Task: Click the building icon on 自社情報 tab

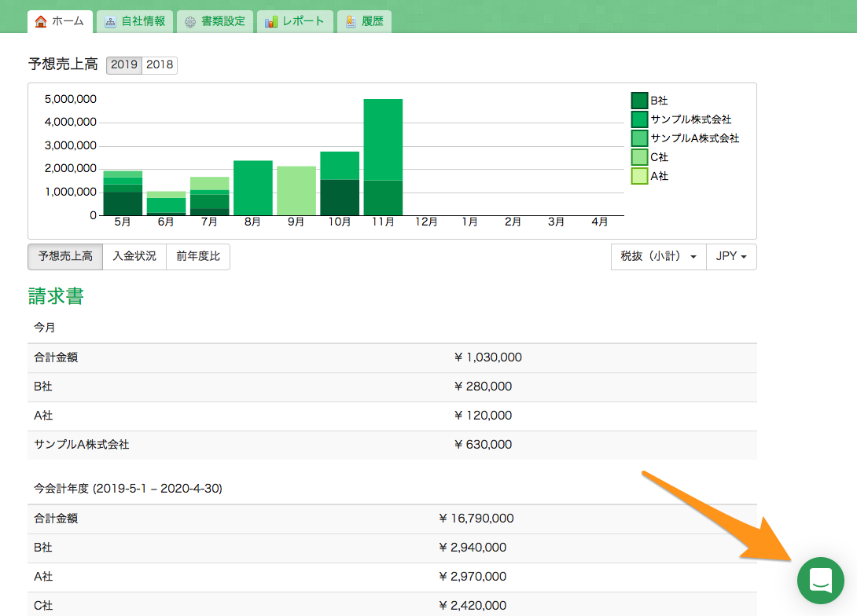Action: tap(110, 21)
